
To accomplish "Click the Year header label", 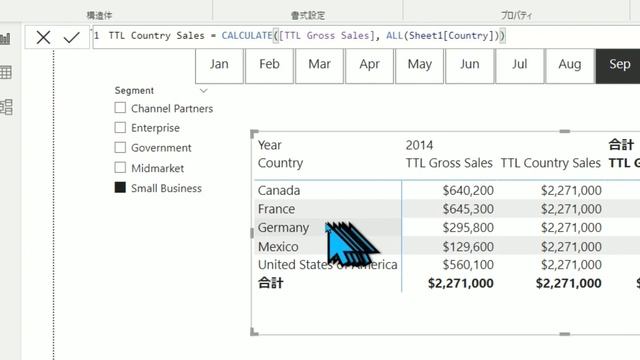I will [269, 145].
